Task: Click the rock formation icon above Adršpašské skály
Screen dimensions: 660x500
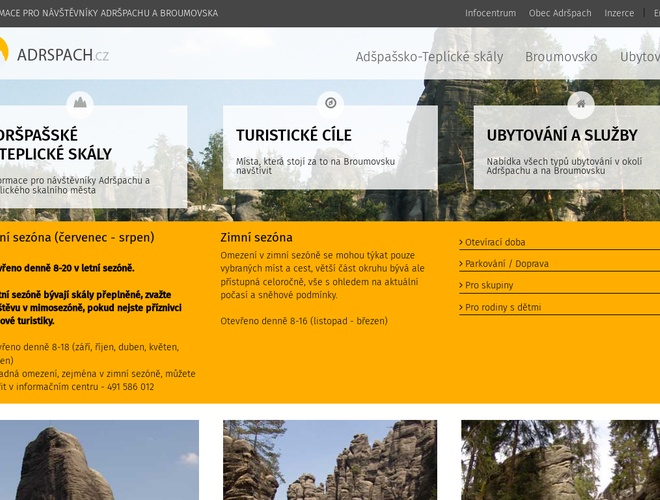Action: pyautogui.click(x=80, y=103)
